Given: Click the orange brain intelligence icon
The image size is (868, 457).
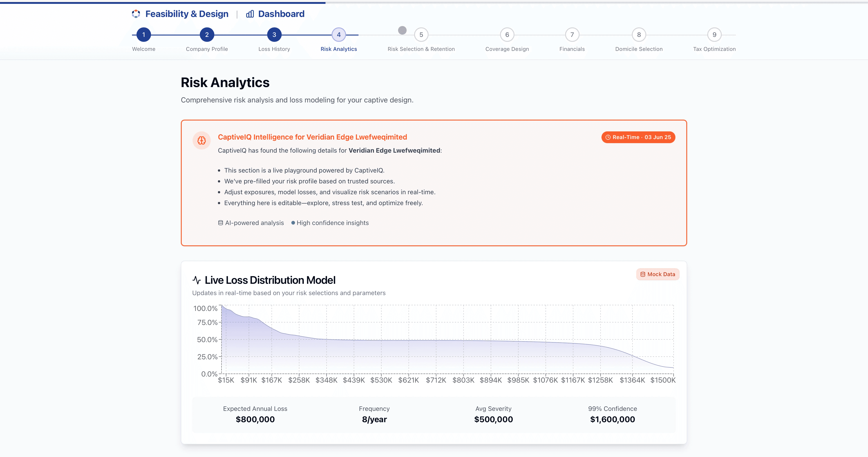Looking at the screenshot, I should pos(201,141).
